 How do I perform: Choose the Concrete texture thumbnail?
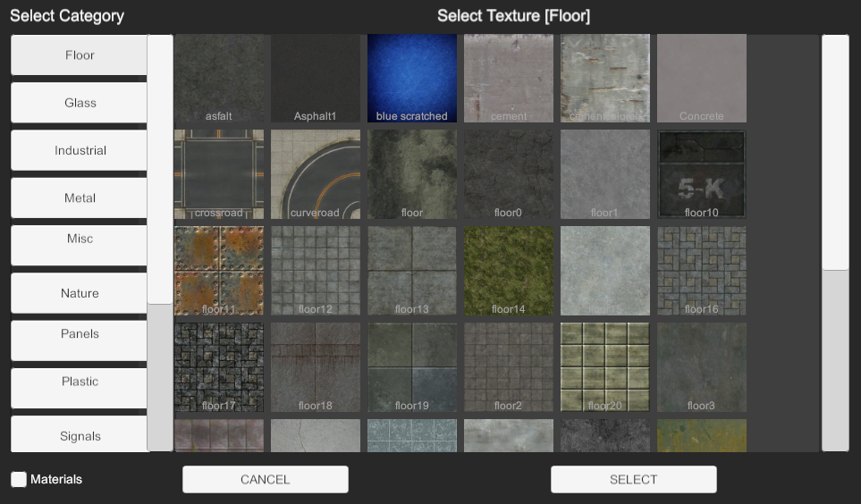coord(702,78)
